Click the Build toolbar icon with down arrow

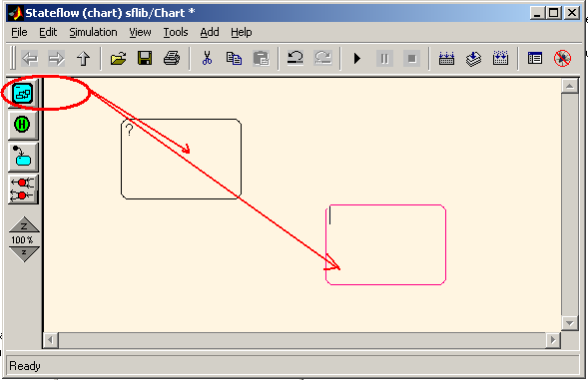point(473,59)
